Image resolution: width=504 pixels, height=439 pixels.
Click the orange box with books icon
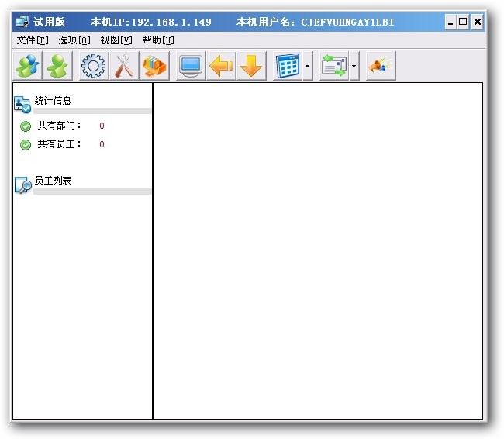[x=154, y=66]
